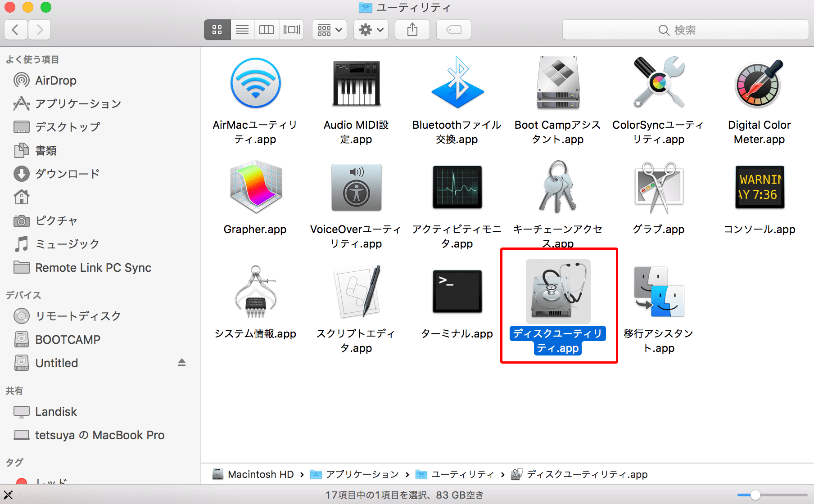
Task: Select Keychain Access keys icon
Action: pos(558,187)
